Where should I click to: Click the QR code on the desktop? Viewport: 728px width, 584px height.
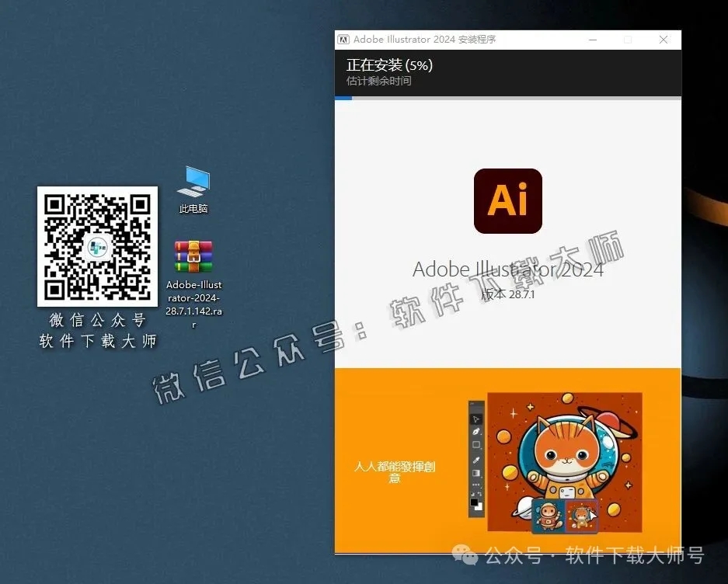(x=97, y=247)
